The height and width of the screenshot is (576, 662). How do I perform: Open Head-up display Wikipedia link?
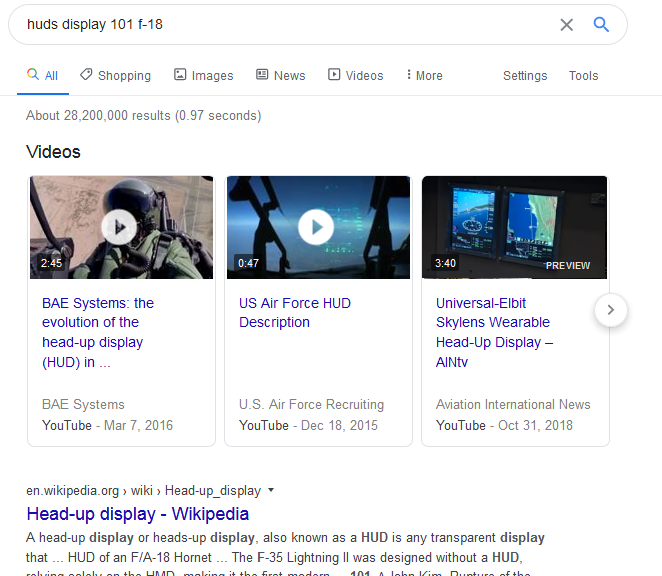click(138, 514)
